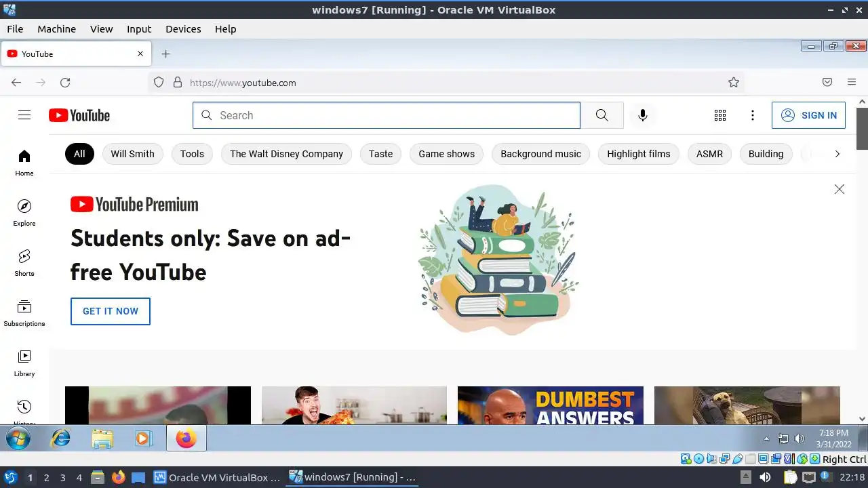The height and width of the screenshot is (488, 868).
Task: Bookmark this page with the star
Action: 734,83
